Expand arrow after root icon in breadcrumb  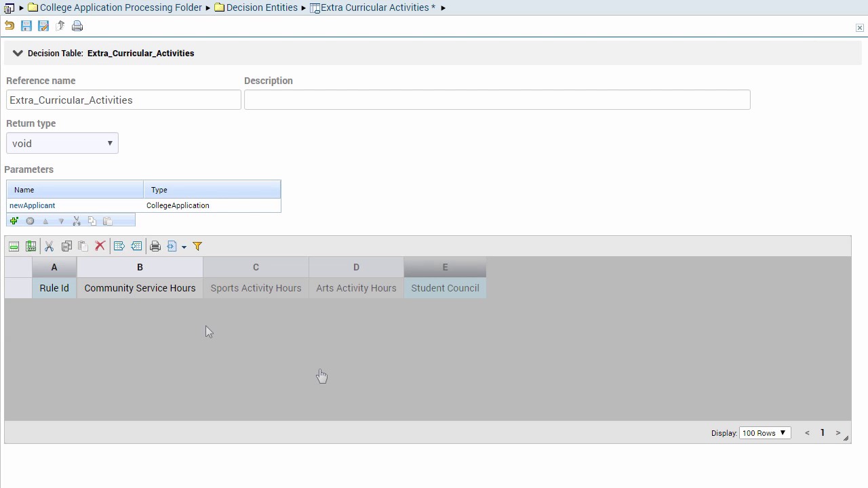(x=22, y=8)
